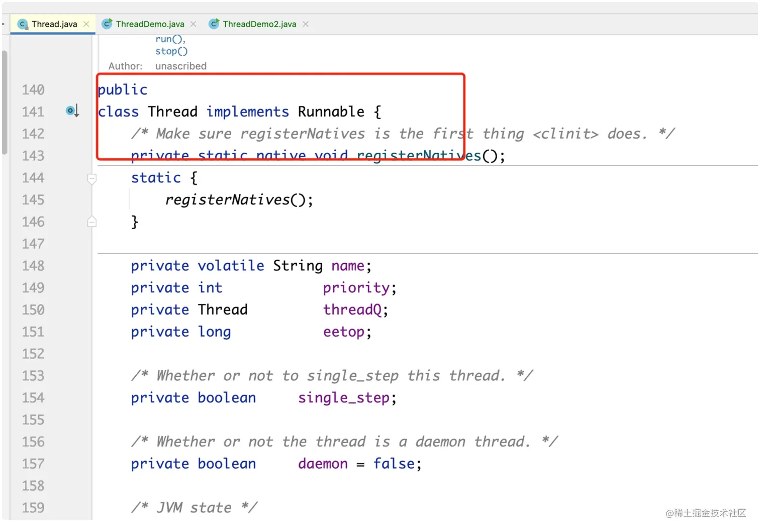Click line number 159 in the gutter

point(33,508)
